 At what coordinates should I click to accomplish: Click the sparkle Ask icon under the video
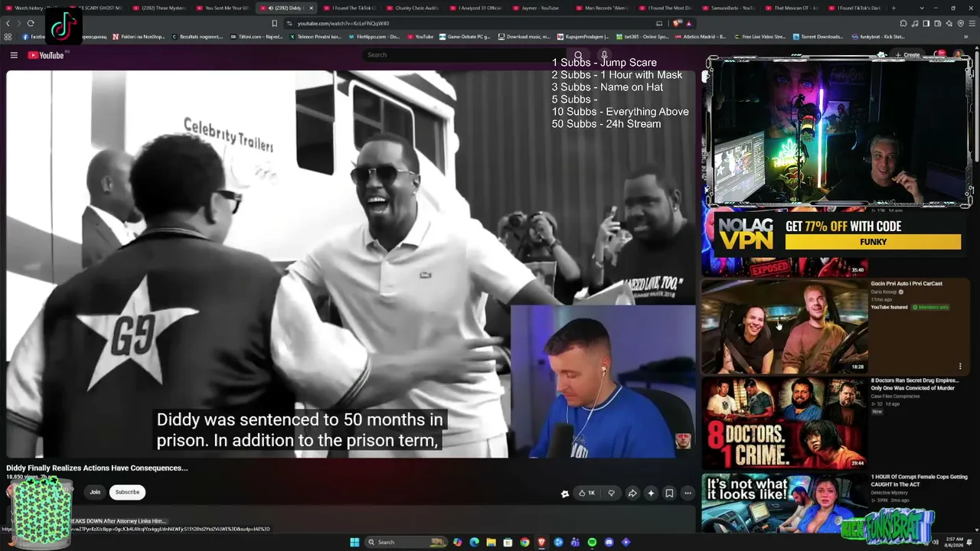pyautogui.click(x=651, y=494)
